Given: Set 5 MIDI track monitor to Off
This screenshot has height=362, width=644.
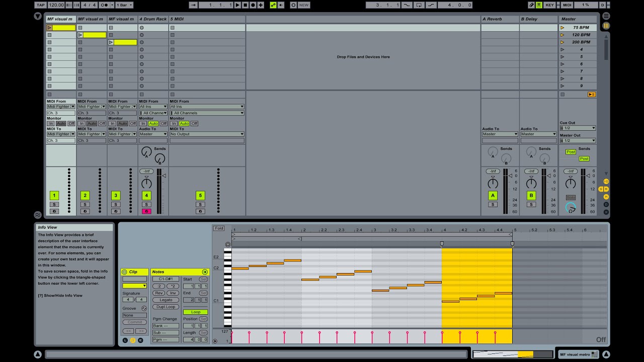Looking at the screenshot, I should (x=194, y=124).
